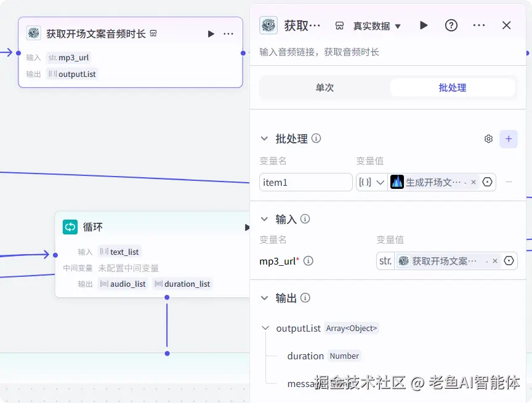Close the node configuration panel
This screenshot has width=532, height=403.
pyautogui.click(x=506, y=25)
